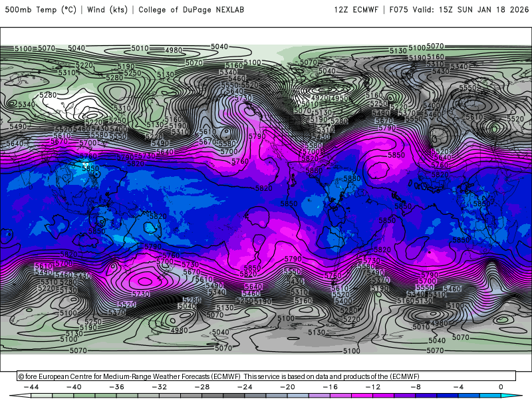
Task: Click the cyan arrow tip of the colorbar
Action: (x=512, y=396)
